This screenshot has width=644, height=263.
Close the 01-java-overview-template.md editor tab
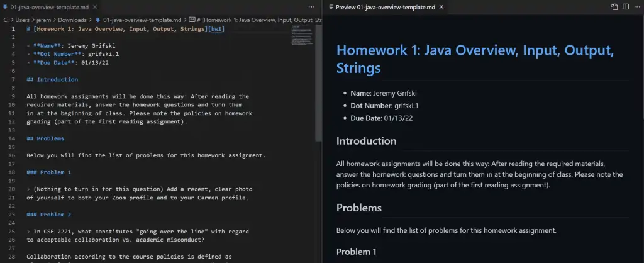(96, 7)
